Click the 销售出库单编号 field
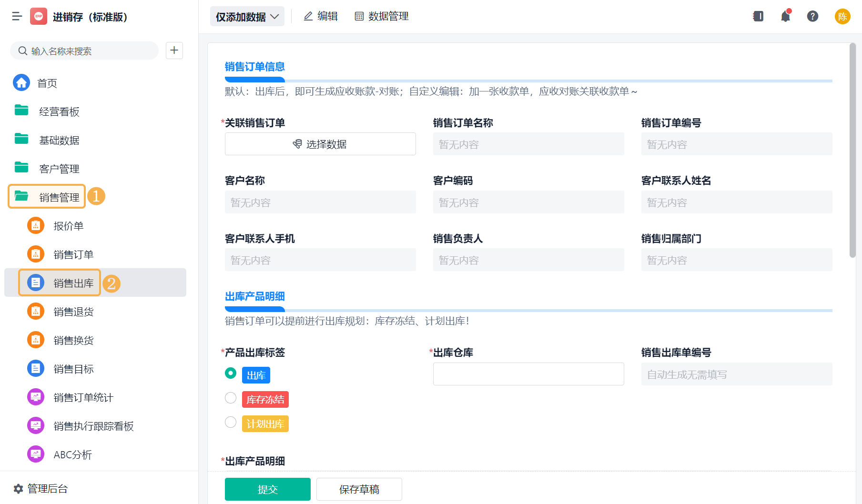Image resolution: width=862 pixels, height=504 pixels. coord(737,374)
